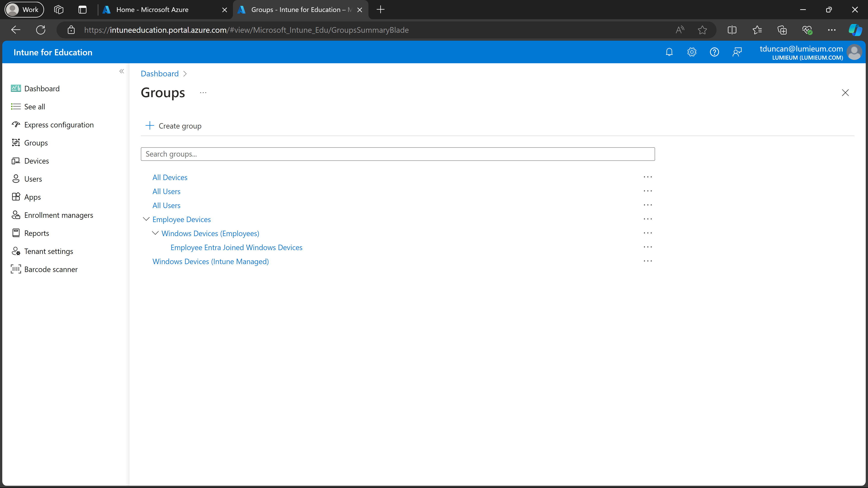
Task: Open Reports in the sidebar
Action: [x=30, y=233]
